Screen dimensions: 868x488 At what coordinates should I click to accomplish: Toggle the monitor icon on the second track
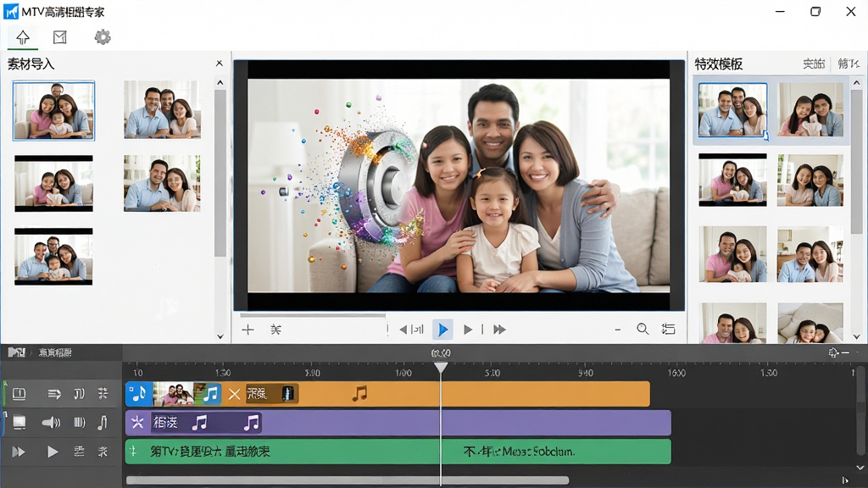pyautogui.click(x=19, y=423)
